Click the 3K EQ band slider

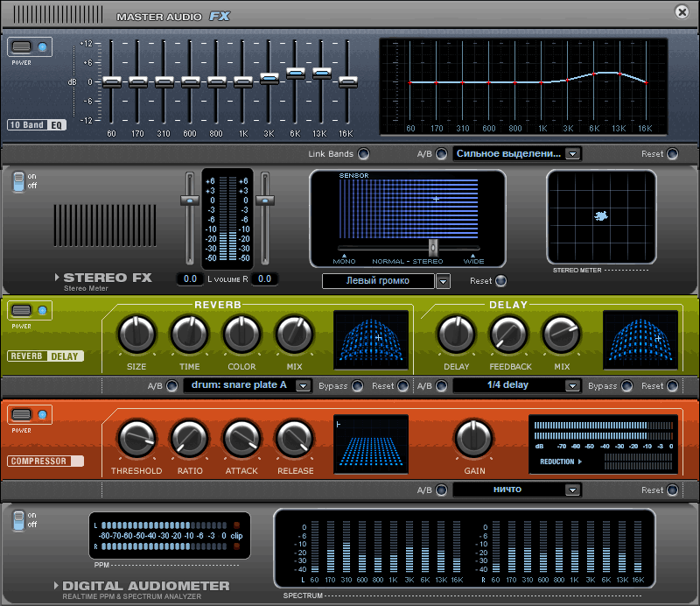tap(269, 79)
